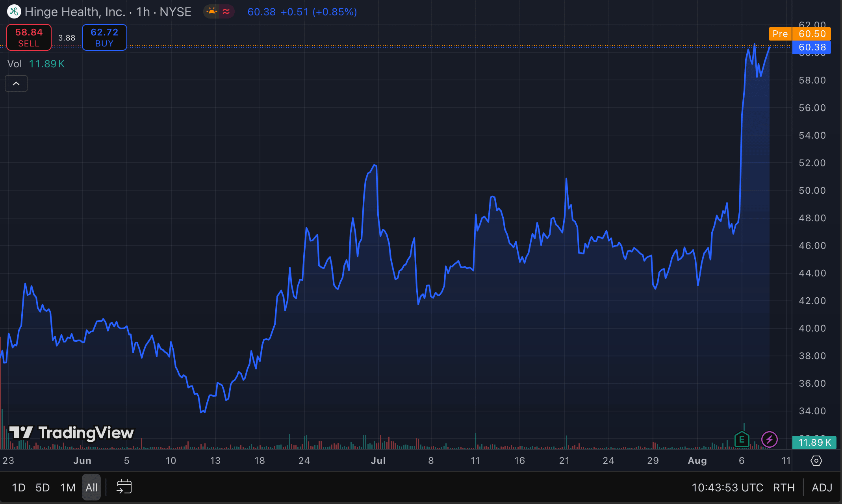842x504 pixels.
Task: Open chart settings gear icon
Action: click(816, 460)
